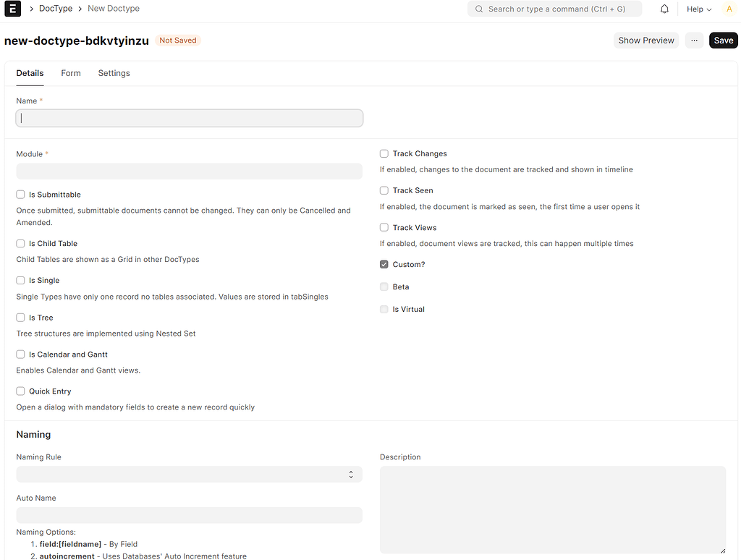
Task: Grab the Description resize handle
Action: [x=723, y=551]
